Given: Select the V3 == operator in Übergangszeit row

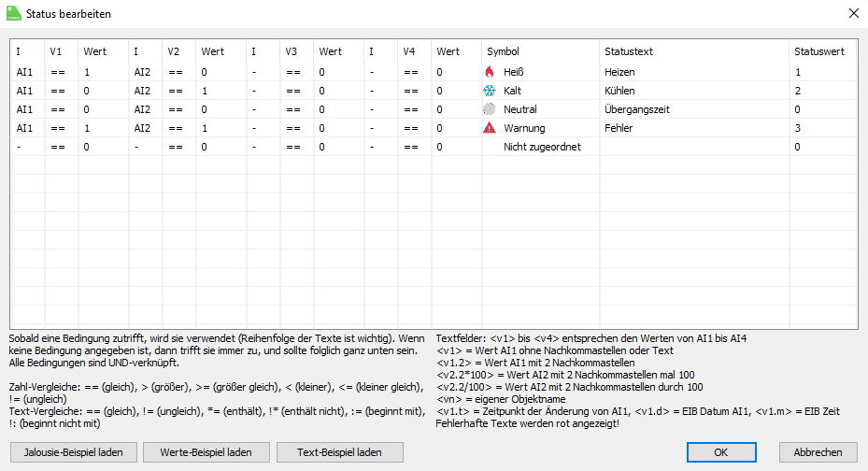Looking at the screenshot, I should (x=293, y=109).
